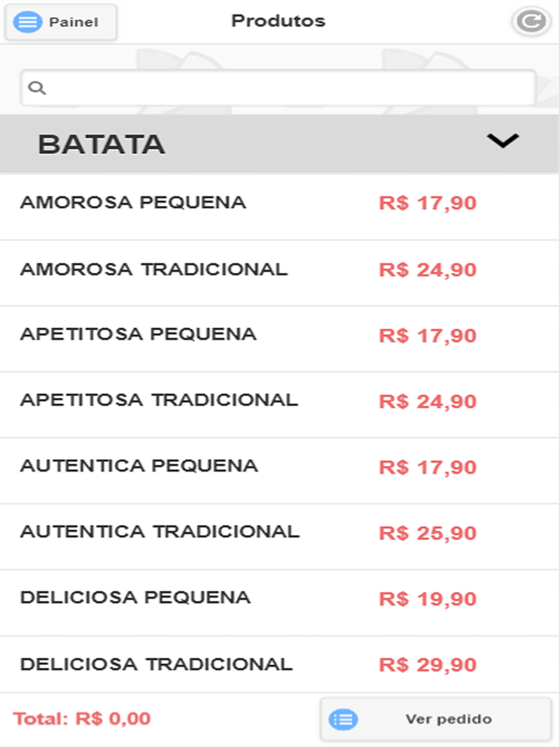Click the magnifier icon in search bar
Image resolution: width=560 pixels, height=747 pixels.
point(37,88)
